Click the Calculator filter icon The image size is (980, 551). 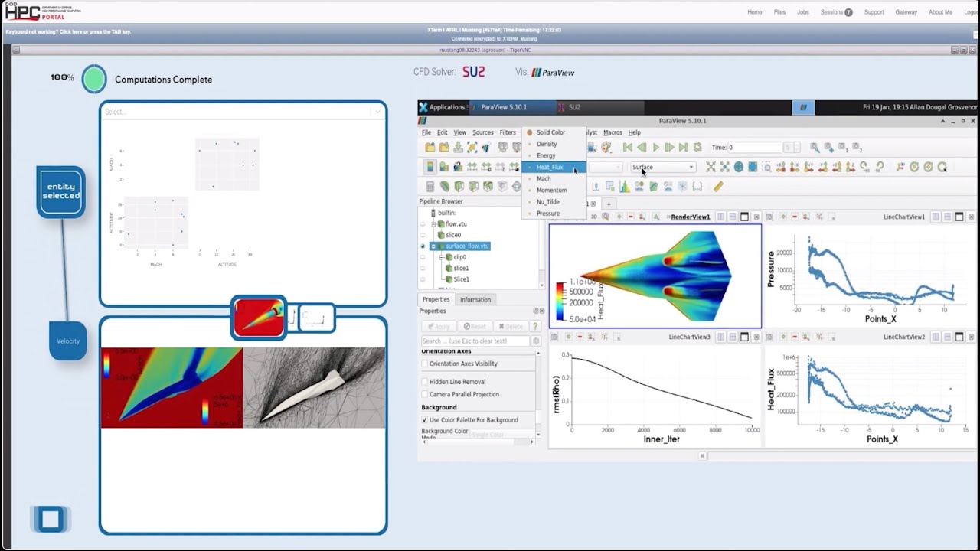tap(430, 186)
